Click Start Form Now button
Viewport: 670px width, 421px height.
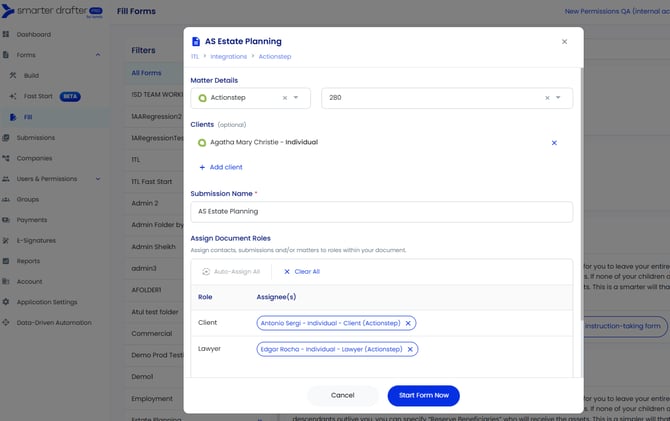(x=423, y=395)
